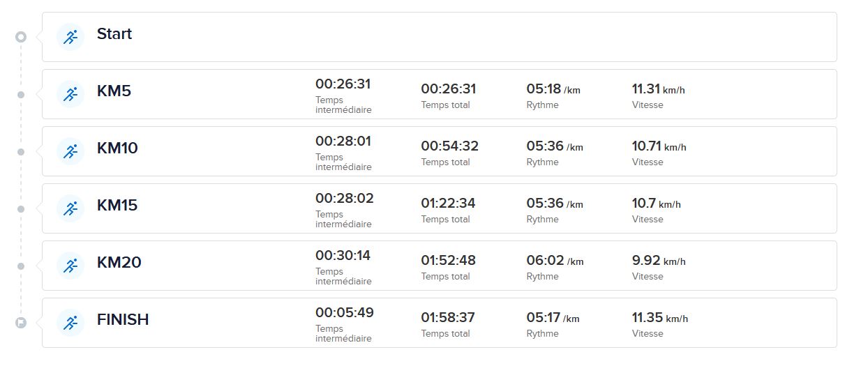Click the KM10 total time 00:54:32
This screenshot has height=382, width=868.
(449, 146)
